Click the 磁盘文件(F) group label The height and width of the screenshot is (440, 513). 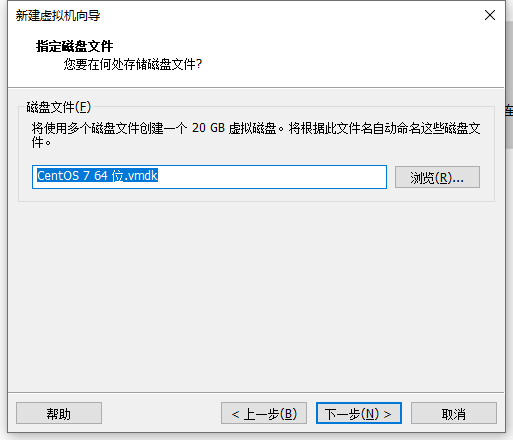(x=59, y=107)
